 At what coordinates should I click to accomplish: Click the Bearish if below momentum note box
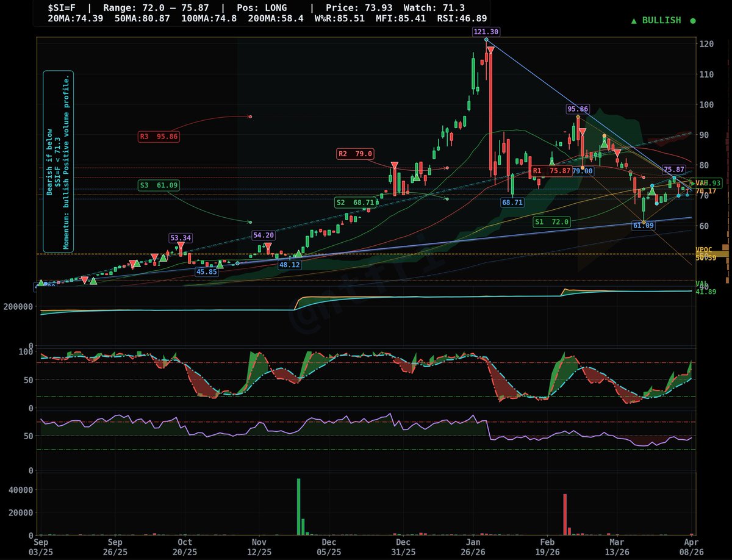pos(59,162)
